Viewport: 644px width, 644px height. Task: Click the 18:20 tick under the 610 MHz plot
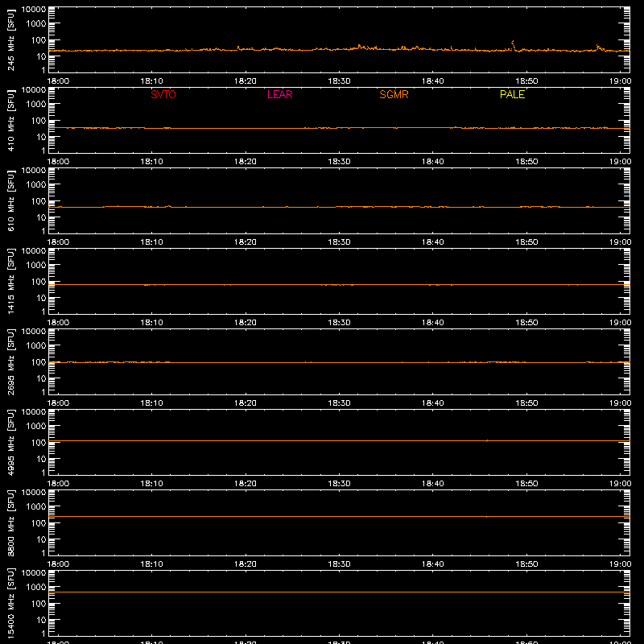pyautogui.click(x=246, y=242)
